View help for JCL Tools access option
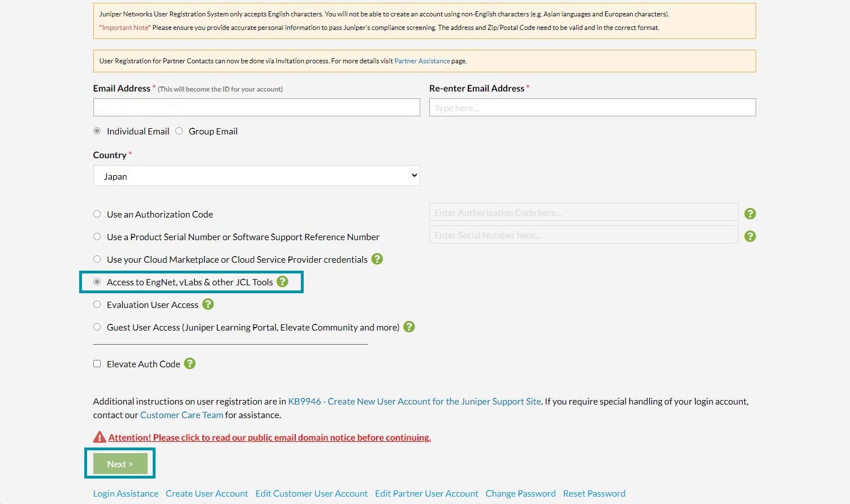850x504 pixels. pyautogui.click(x=282, y=281)
